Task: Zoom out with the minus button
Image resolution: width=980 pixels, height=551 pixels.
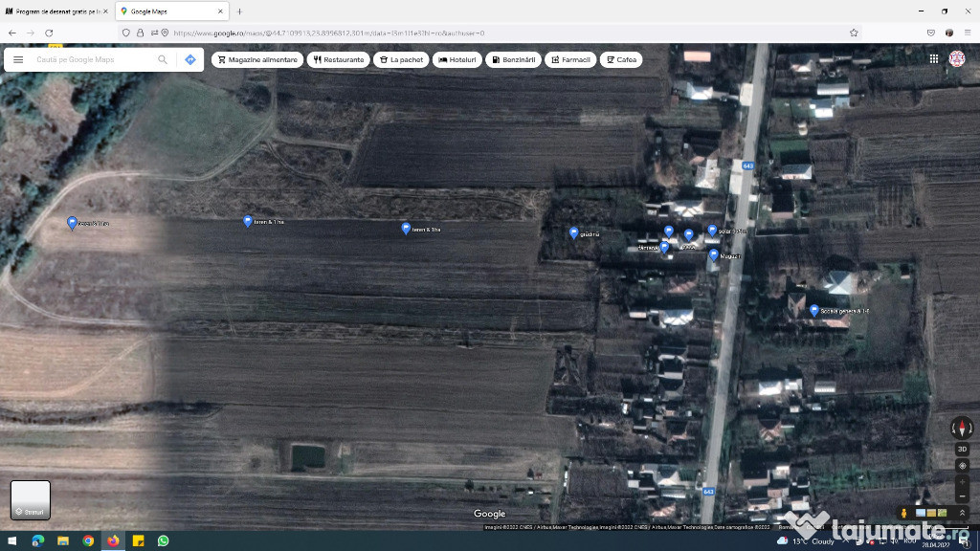Action: [962, 496]
